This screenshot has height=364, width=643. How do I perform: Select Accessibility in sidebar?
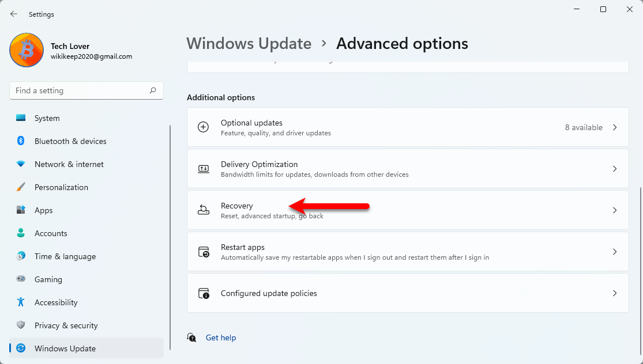(x=87, y=302)
